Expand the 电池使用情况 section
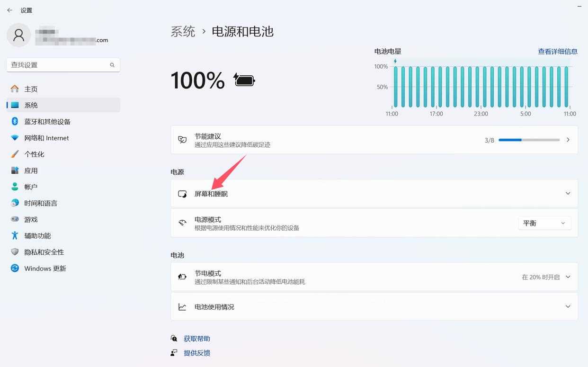The image size is (588, 367). click(x=568, y=306)
